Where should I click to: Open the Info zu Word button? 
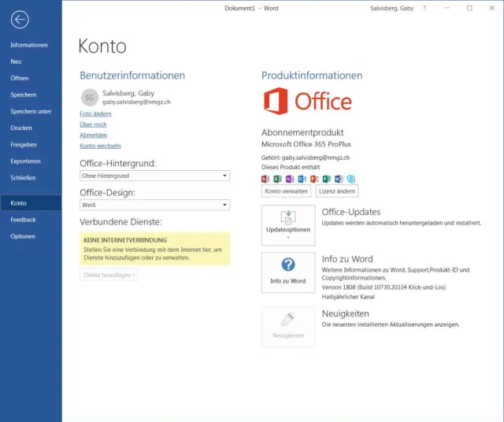click(x=288, y=272)
